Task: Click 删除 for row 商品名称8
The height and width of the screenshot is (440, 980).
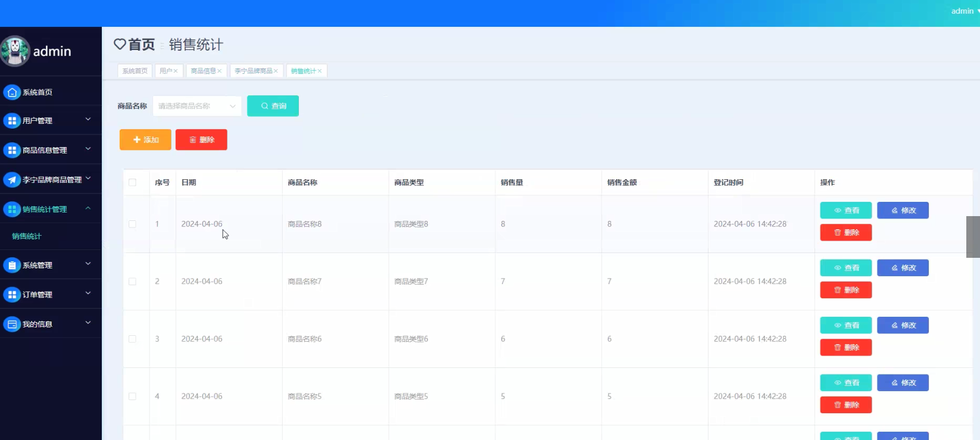Action: 846,232
